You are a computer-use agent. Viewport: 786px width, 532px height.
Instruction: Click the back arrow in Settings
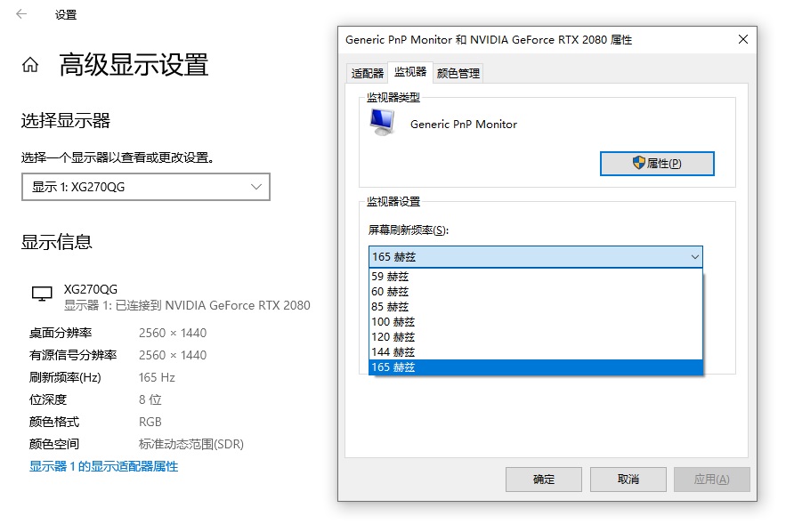[x=20, y=14]
